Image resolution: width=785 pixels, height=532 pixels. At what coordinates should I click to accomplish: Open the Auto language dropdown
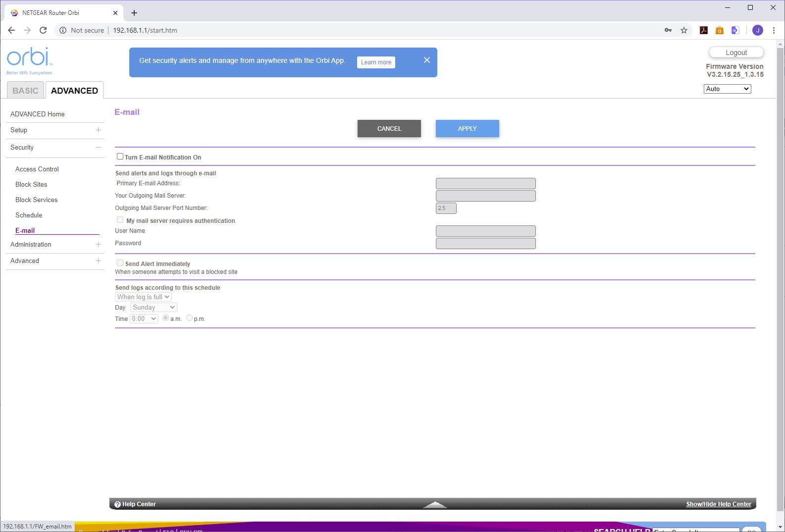coord(728,89)
